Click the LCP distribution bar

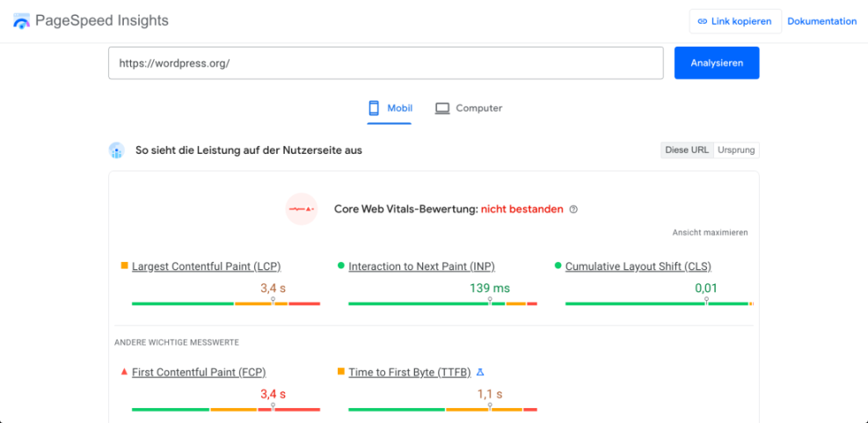tap(226, 303)
